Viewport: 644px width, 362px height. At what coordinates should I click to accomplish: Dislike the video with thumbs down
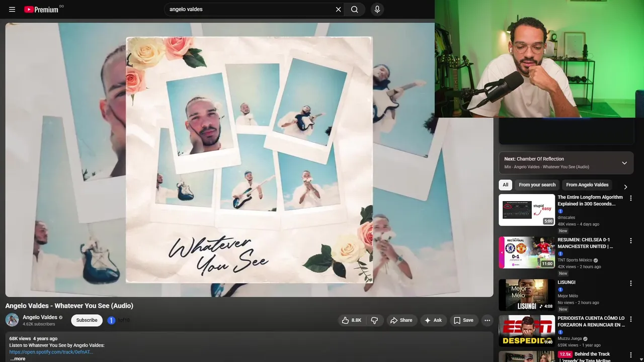coord(374,320)
